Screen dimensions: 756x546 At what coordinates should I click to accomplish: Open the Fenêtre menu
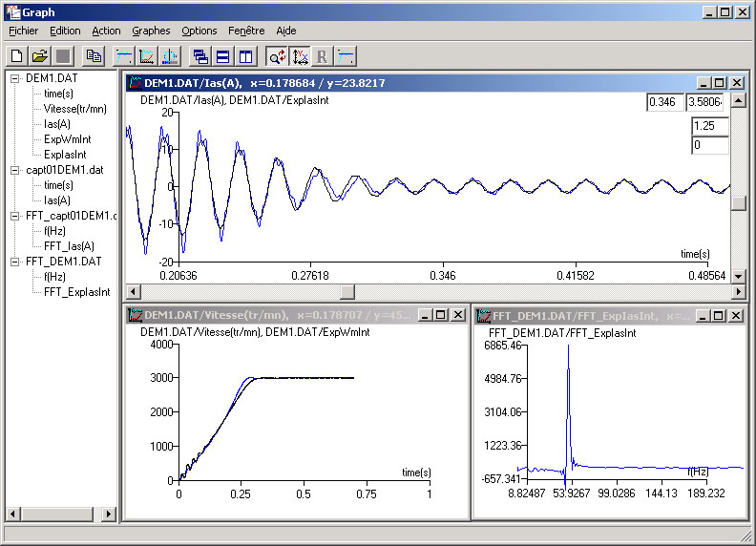point(247,31)
